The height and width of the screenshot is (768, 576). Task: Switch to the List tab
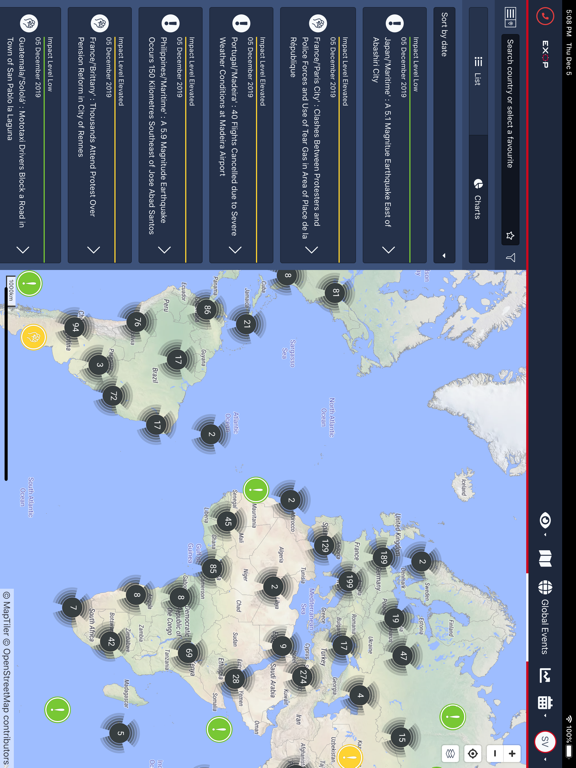click(x=479, y=71)
